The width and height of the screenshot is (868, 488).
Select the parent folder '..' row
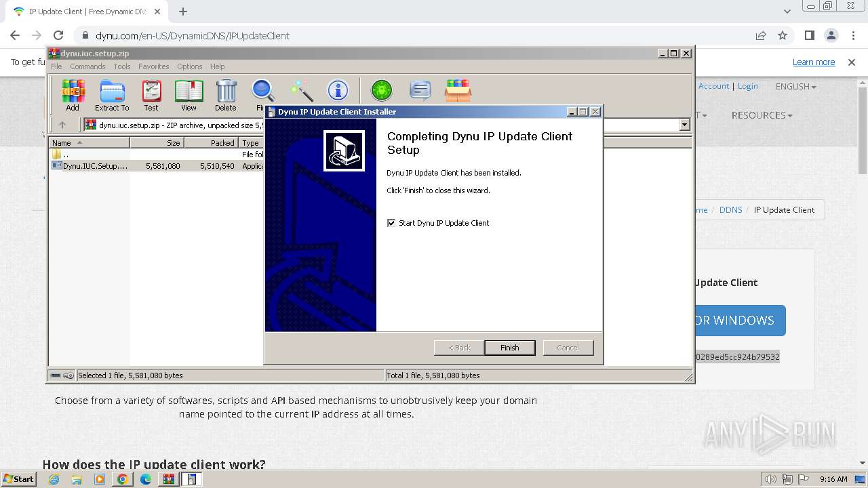pyautogui.click(x=156, y=155)
